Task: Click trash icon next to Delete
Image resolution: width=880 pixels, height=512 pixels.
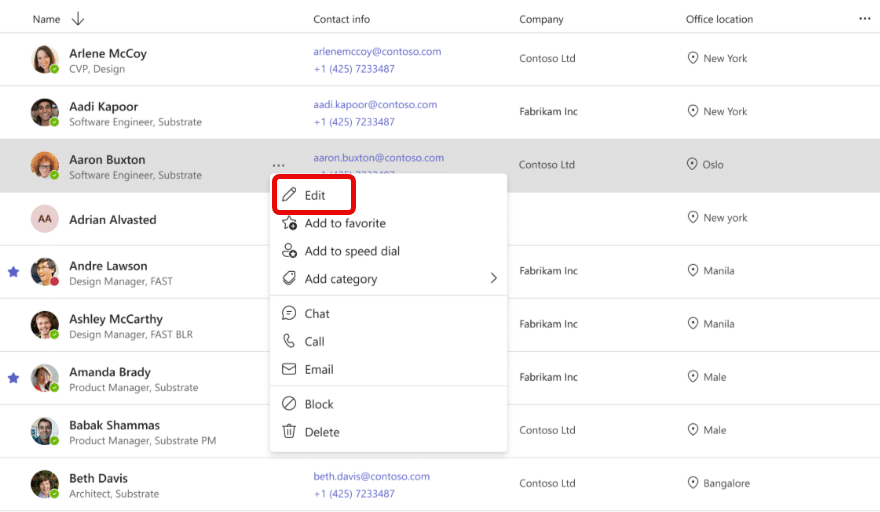Action: point(289,431)
